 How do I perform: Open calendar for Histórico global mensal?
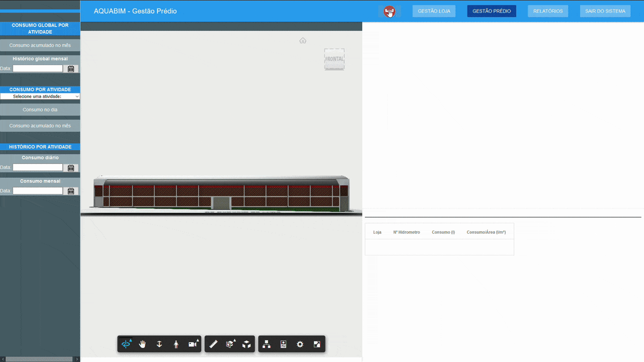(71, 68)
